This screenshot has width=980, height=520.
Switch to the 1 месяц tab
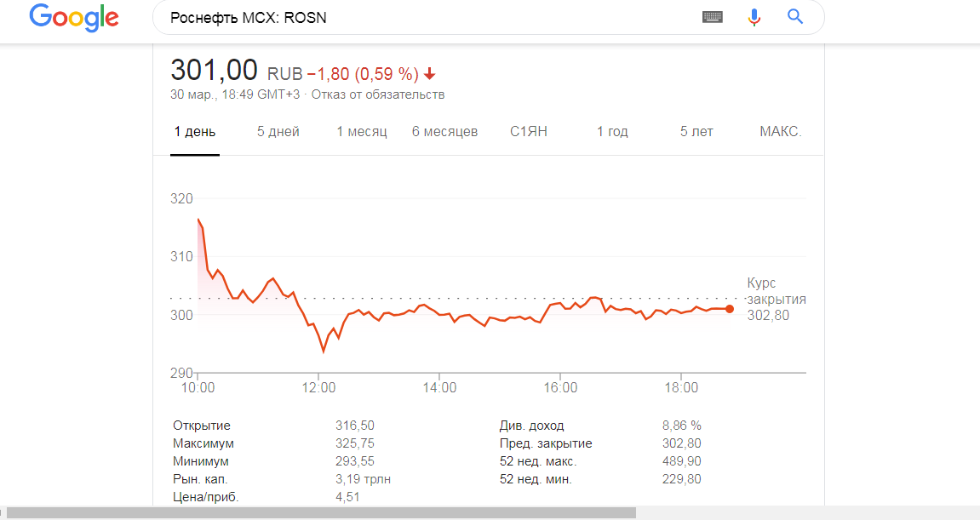coord(362,132)
